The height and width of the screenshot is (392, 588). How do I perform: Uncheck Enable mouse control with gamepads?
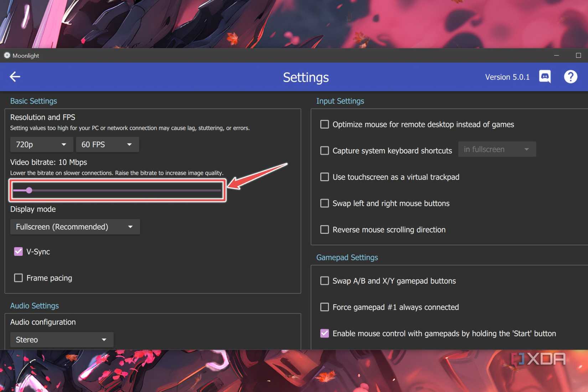pyautogui.click(x=324, y=333)
